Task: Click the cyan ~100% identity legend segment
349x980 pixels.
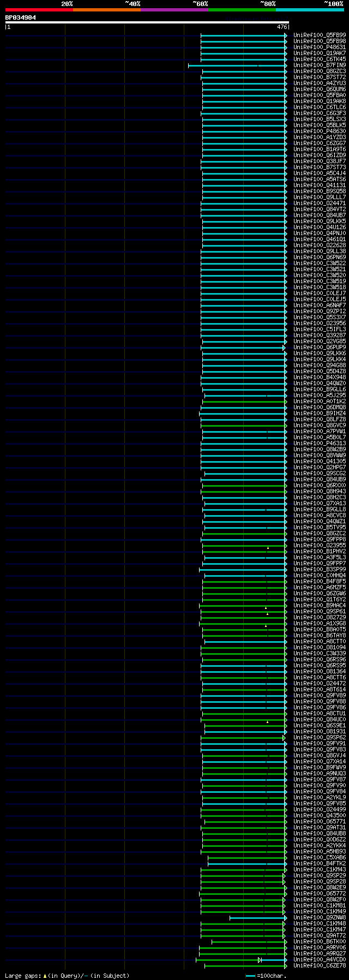Action: click(x=310, y=10)
